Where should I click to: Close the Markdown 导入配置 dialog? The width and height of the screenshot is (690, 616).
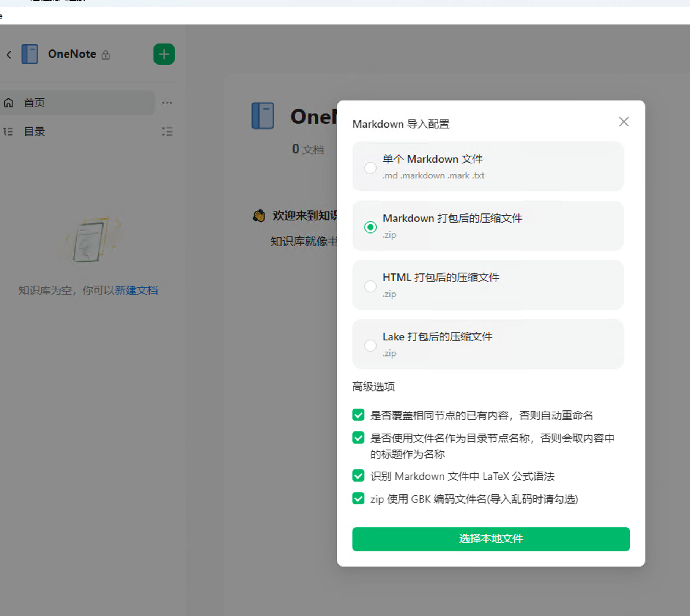click(624, 122)
